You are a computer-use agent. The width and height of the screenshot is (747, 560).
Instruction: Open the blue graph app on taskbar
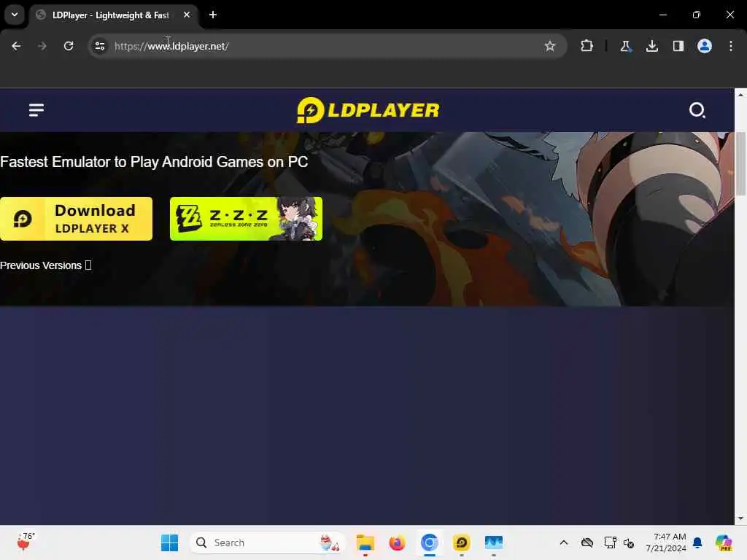[x=494, y=542]
